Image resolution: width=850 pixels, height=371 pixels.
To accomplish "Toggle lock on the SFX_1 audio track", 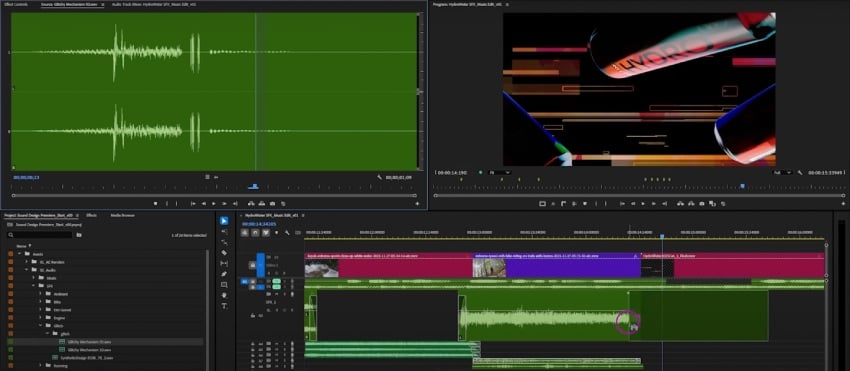I will [x=252, y=315].
